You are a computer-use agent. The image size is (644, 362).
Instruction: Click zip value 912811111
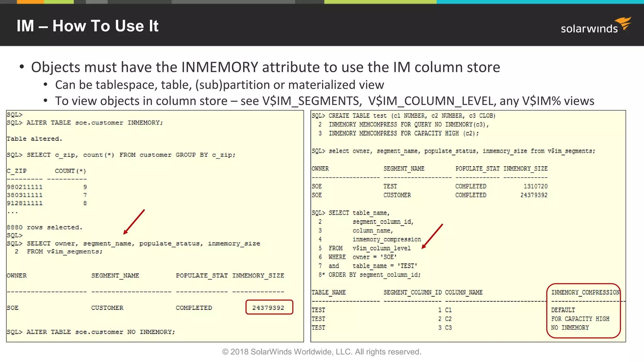pos(25,203)
